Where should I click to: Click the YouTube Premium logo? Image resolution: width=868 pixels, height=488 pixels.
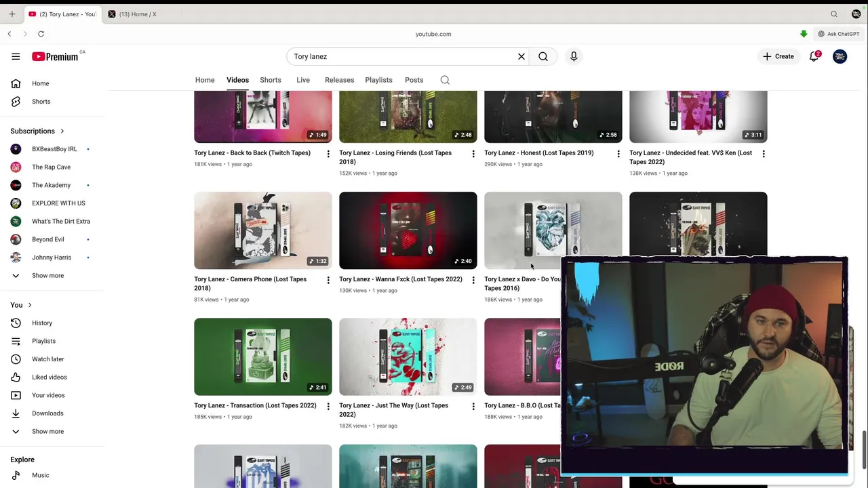55,56
